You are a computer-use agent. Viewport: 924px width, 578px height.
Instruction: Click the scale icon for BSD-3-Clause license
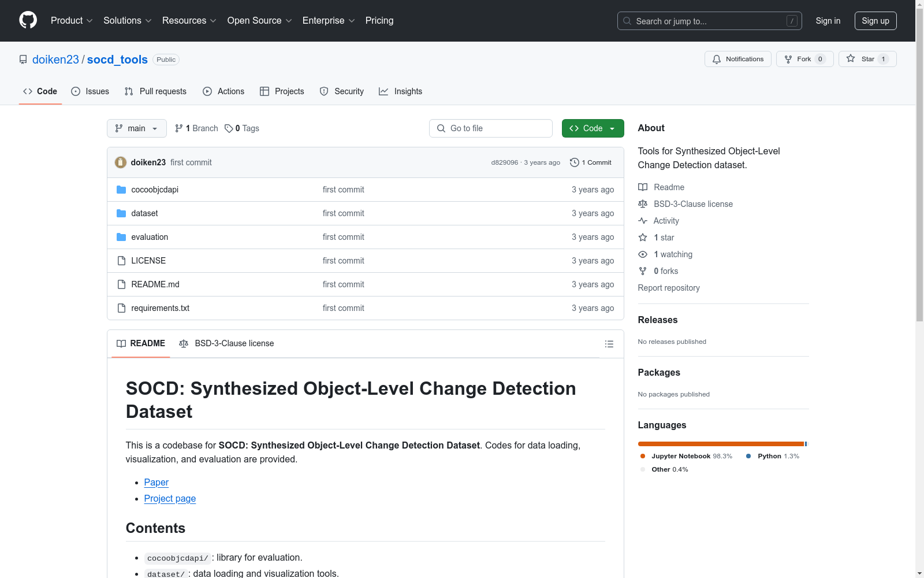(x=643, y=204)
